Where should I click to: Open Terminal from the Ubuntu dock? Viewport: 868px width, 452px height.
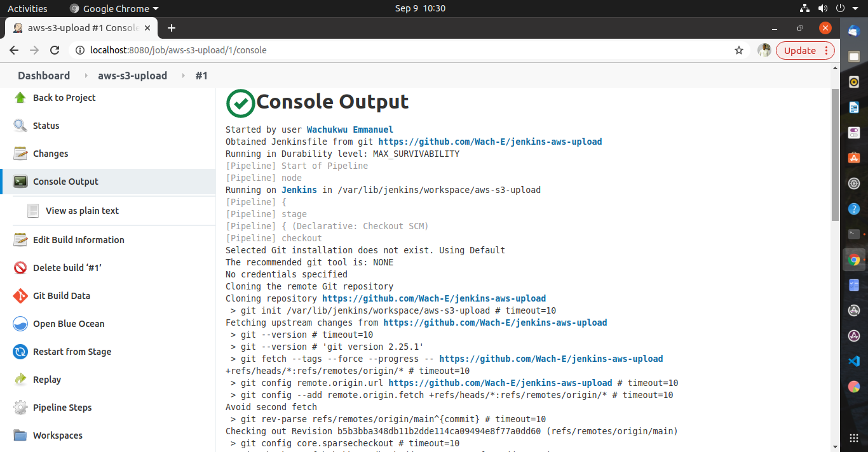(854, 234)
